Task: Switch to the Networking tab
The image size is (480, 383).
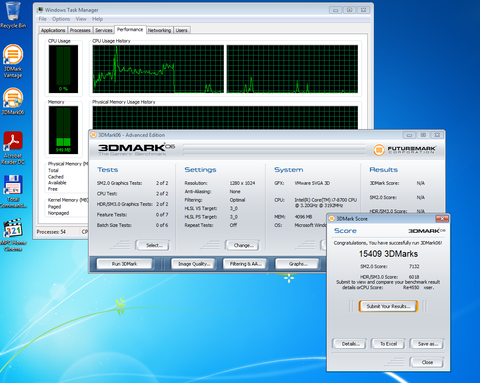Action: (x=159, y=30)
